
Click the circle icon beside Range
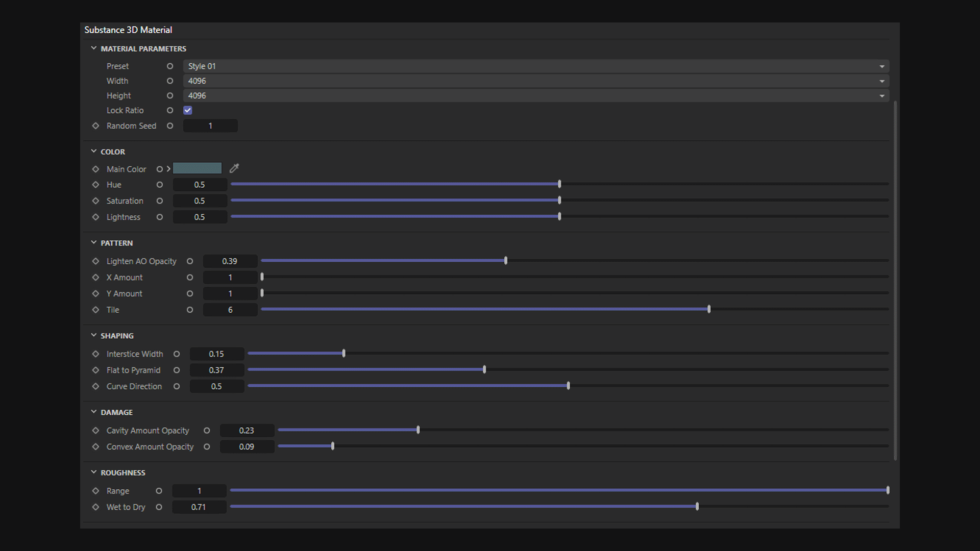[x=159, y=491]
